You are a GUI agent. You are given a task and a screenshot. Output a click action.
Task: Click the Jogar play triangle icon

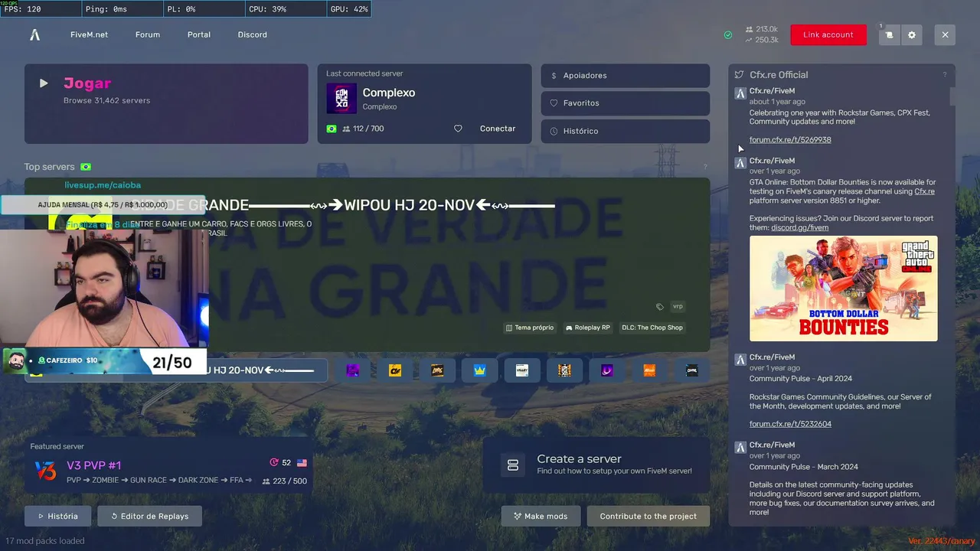click(44, 83)
